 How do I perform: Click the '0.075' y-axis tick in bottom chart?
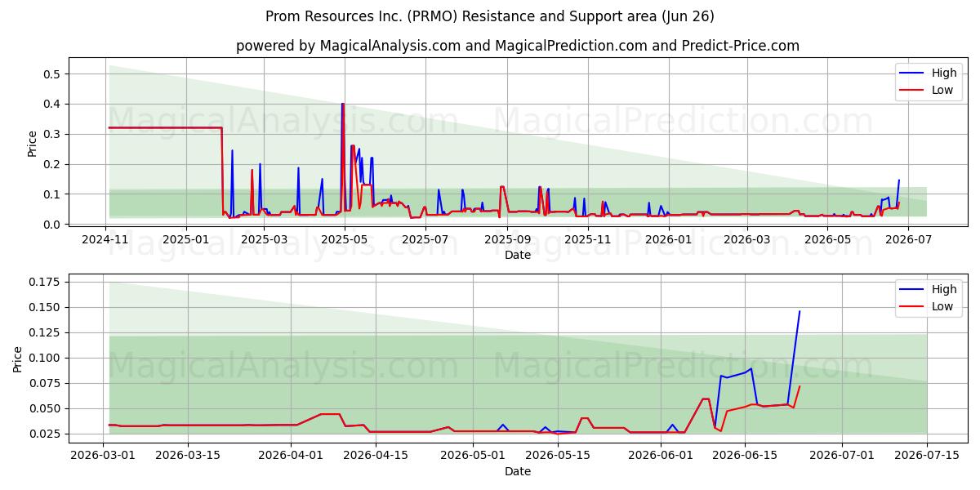pos(46,384)
